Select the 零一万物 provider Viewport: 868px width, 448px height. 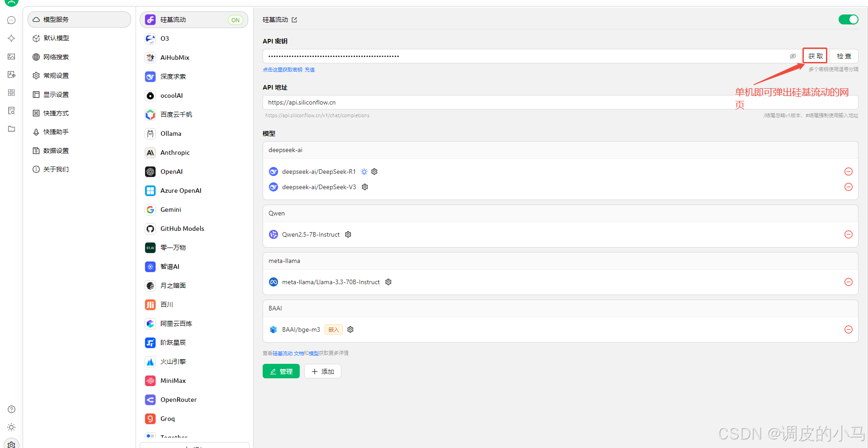(x=194, y=248)
